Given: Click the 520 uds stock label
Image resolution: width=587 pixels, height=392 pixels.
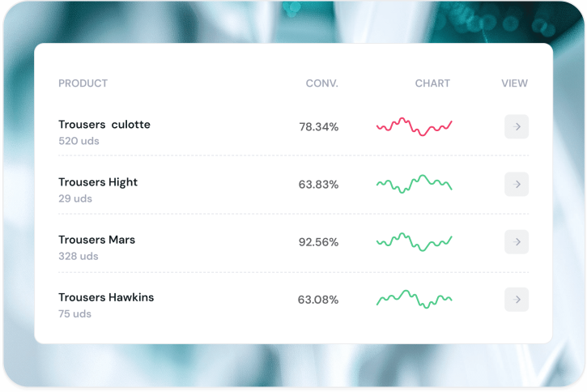Looking at the screenshot, I should pos(79,141).
